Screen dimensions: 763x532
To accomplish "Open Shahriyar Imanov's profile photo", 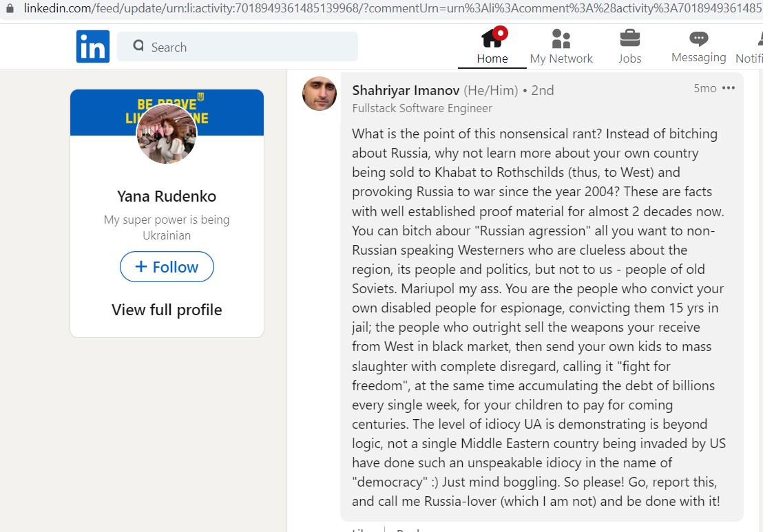I will 320,94.
